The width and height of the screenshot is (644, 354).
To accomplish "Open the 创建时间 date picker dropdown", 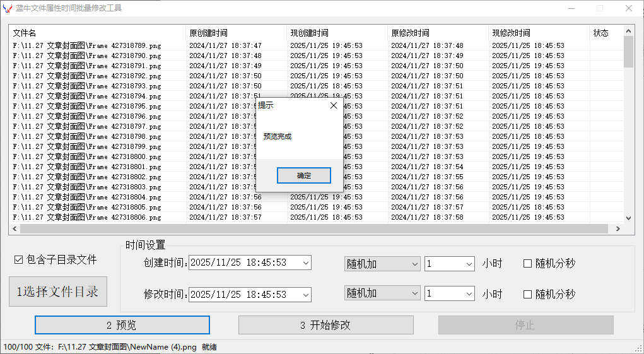I will tap(305, 263).
